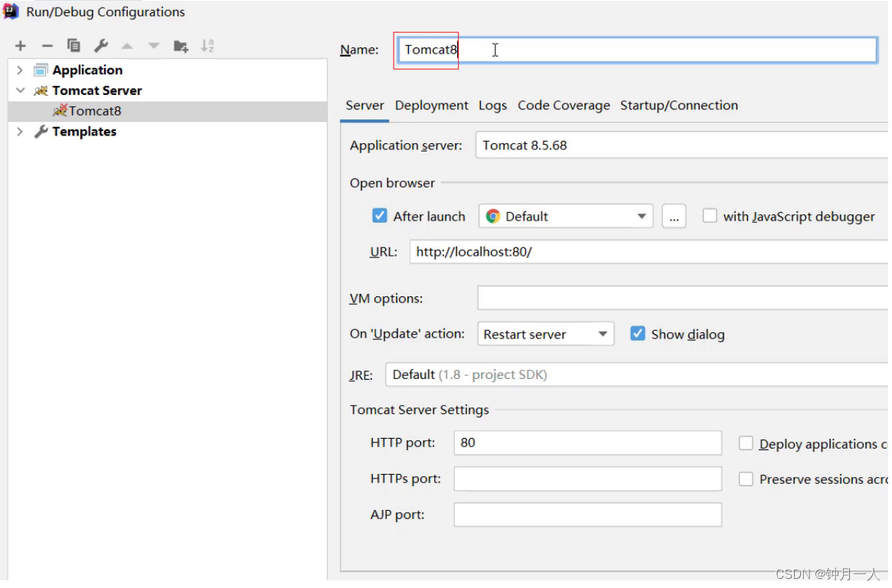Switch to the Deployment tab
Screen dimensions: 892x588
[x=432, y=106]
